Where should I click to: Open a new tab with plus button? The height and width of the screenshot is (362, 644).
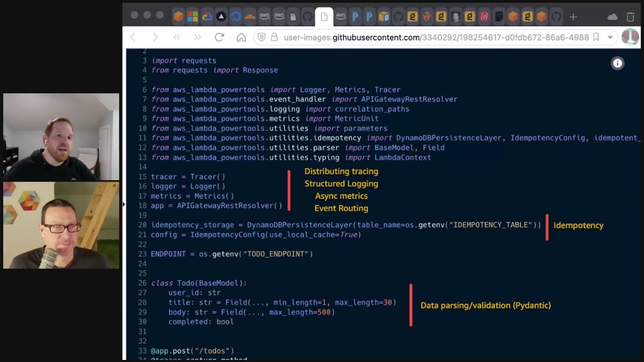573,17
